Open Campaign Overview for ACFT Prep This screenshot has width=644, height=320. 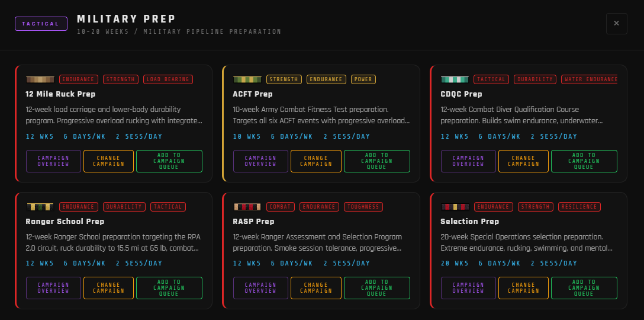[x=261, y=161]
